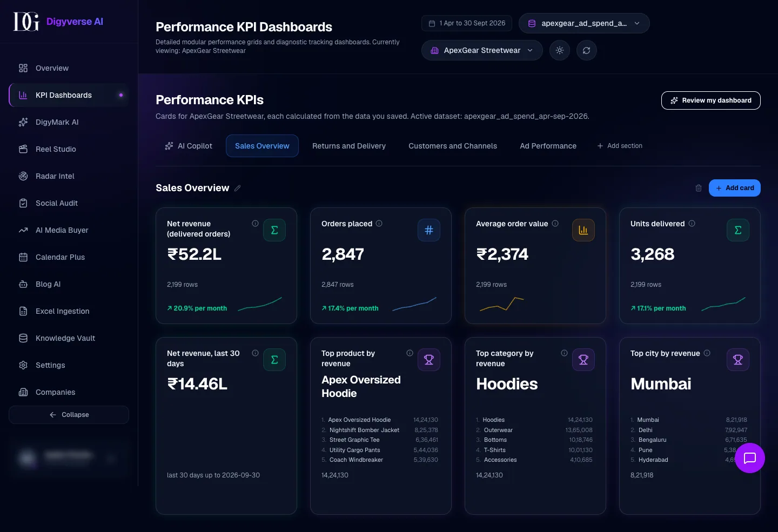Toggle the light/dark theme sun icon

tap(560, 50)
